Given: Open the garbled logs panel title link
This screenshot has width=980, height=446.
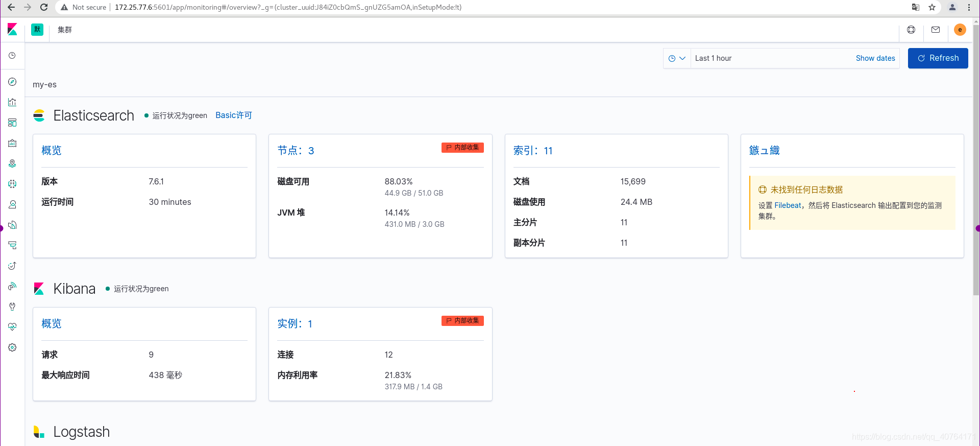Looking at the screenshot, I should 764,150.
